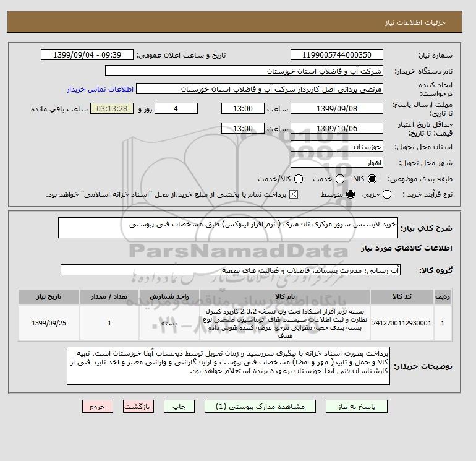Click the announcement date field 1399/09/04 - 09:39
This screenshot has width=476, height=461.
pyautogui.click(x=87, y=54)
